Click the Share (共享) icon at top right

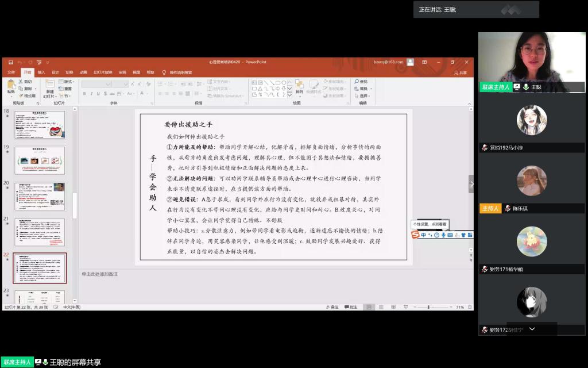tap(460, 72)
